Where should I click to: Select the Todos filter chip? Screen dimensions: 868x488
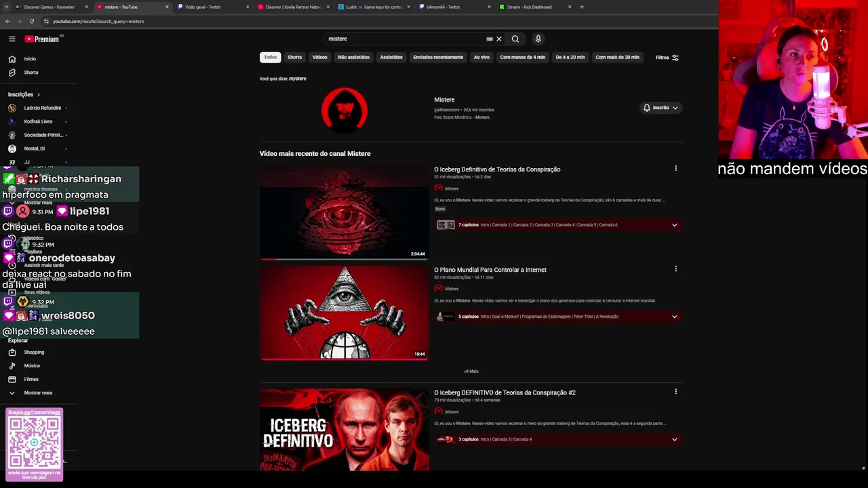(271, 57)
